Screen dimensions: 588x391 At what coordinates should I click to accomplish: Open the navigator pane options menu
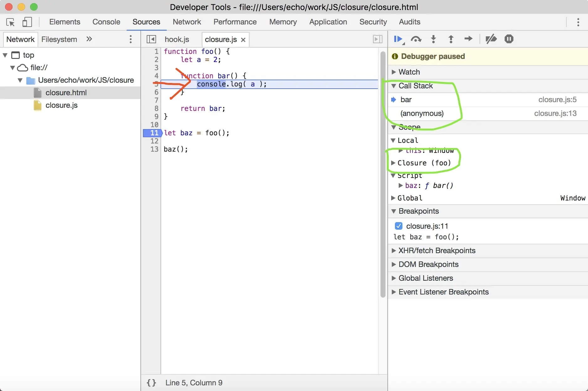tap(131, 39)
